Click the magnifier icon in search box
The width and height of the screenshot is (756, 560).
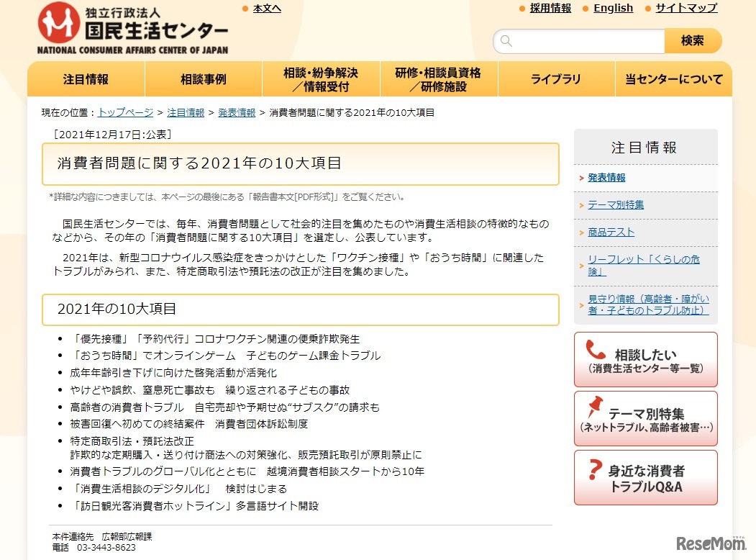(x=506, y=41)
